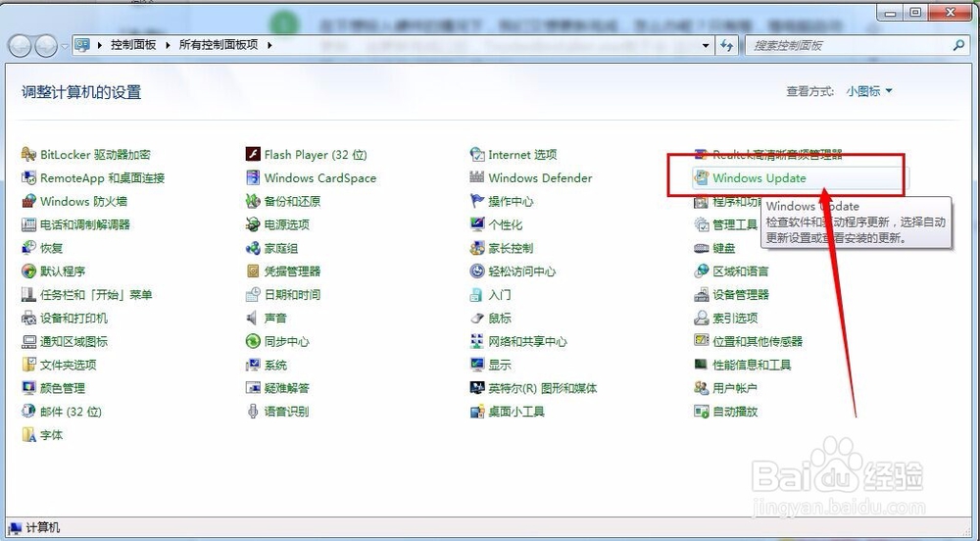The width and height of the screenshot is (980, 541).
Task: Open the 电源选项 icon
Action: tap(253, 224)
